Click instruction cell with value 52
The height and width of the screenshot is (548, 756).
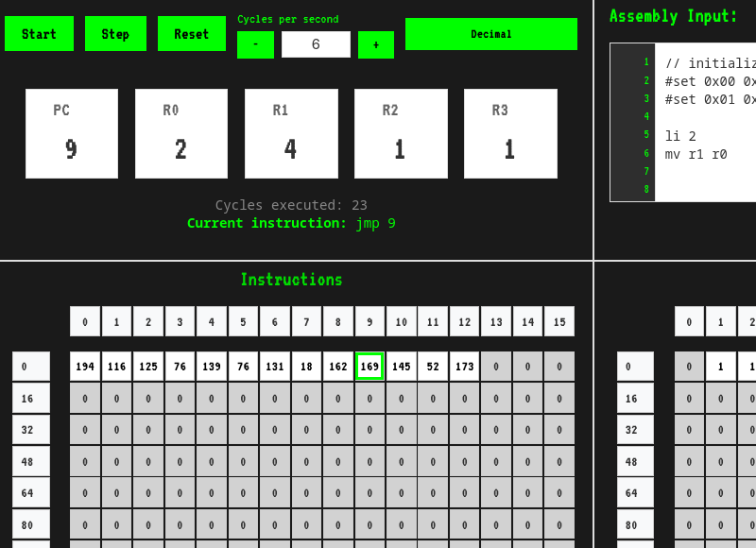[x=433, y=367]
